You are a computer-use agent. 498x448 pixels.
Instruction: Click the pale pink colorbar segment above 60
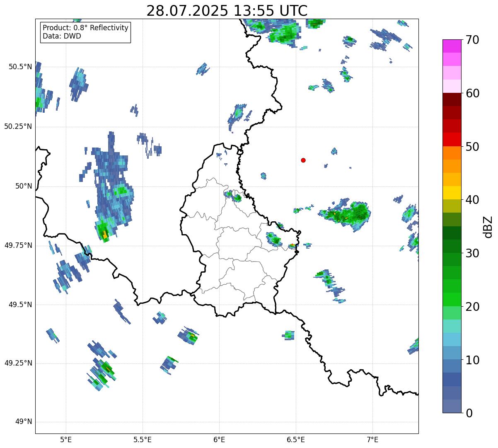(452, 86)
